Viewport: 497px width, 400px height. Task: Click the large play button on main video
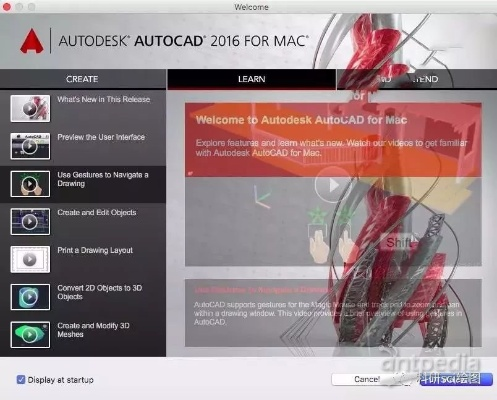pos(332,185)
